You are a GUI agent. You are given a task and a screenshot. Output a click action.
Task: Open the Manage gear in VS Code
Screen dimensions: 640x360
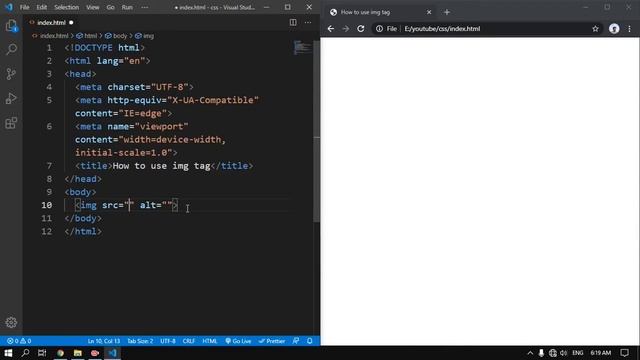click(x=11, y=322)
